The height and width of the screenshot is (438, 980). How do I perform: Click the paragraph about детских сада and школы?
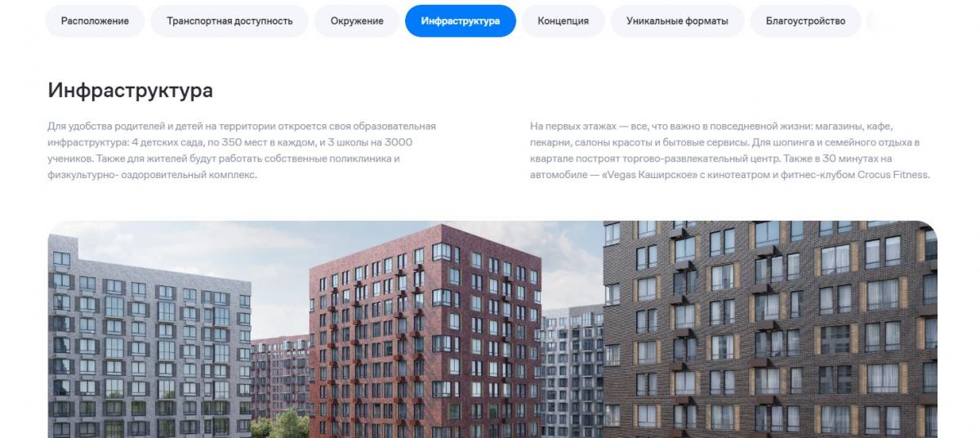click(243, 150)
